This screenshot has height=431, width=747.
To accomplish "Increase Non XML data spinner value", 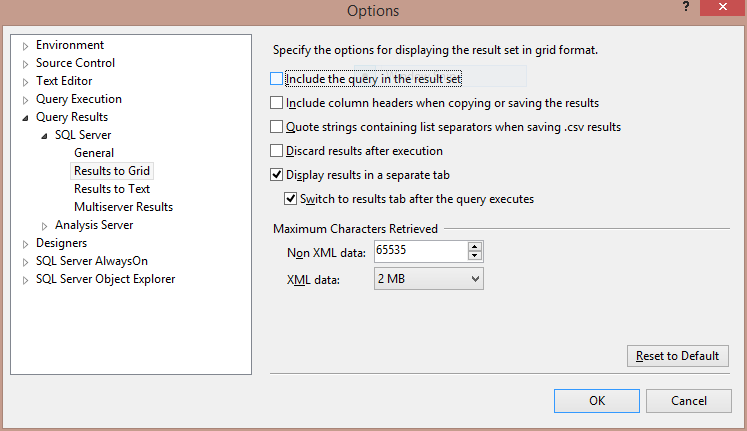I will tap(474, 247).
